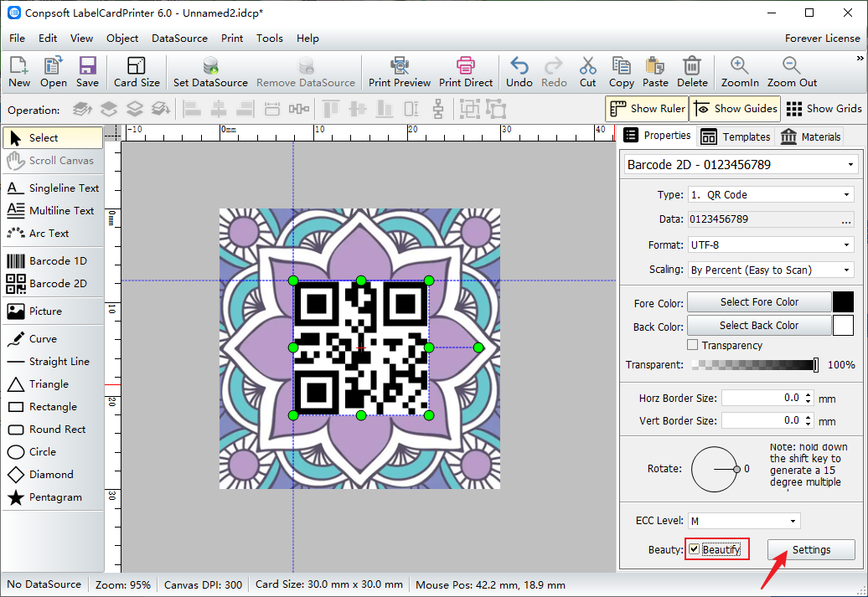Switch to the Templates tab
This screenshot has height=597, width=868.
[x=735, y=136]
